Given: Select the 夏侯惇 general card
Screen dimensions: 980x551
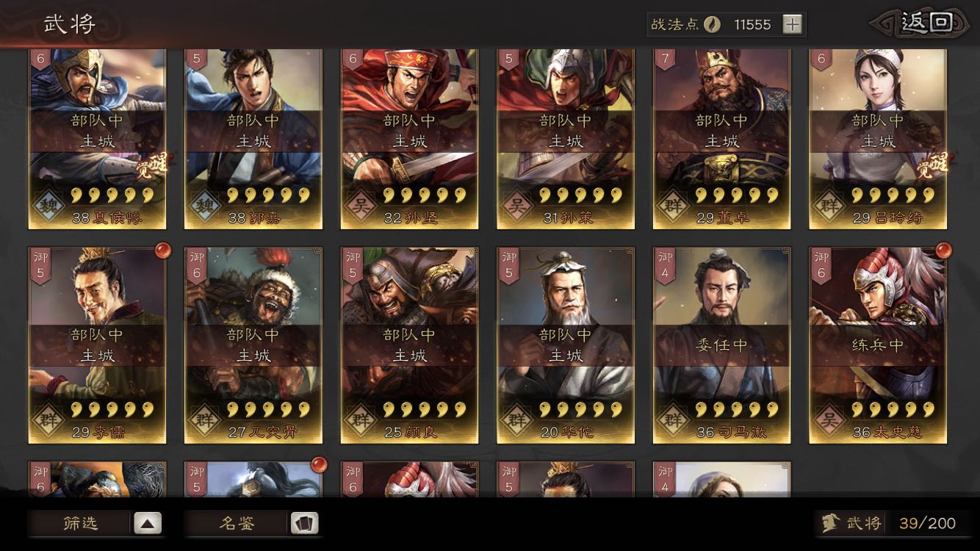Looking at the screenshot, I should coord(97,139).
